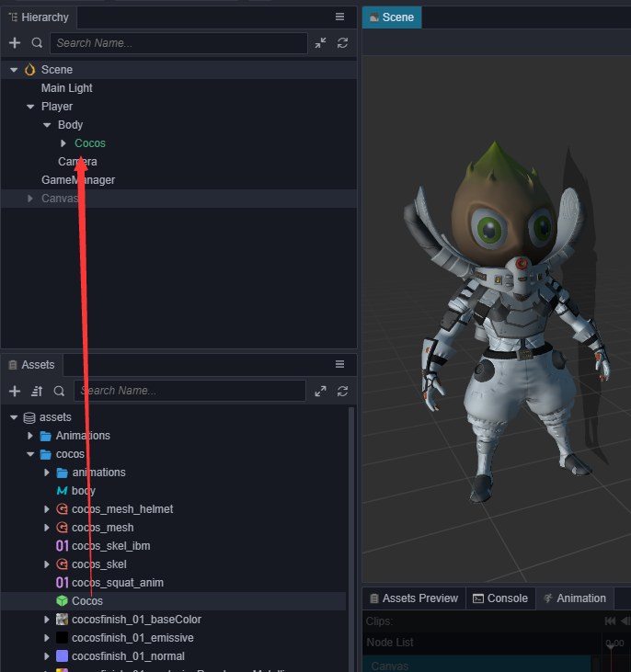Click the animations subfolder icon
The height and width of the screenshot is (672, 631).
click(x=63, y=473)
